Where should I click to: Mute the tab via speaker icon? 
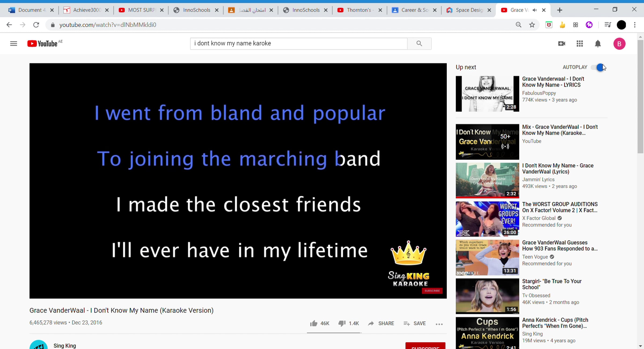pyautogui.click(x=535, y=10)
